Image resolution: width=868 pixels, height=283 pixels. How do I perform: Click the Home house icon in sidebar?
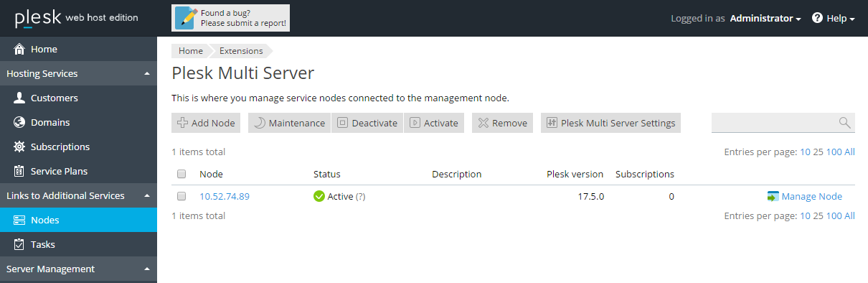coord(19,49)
